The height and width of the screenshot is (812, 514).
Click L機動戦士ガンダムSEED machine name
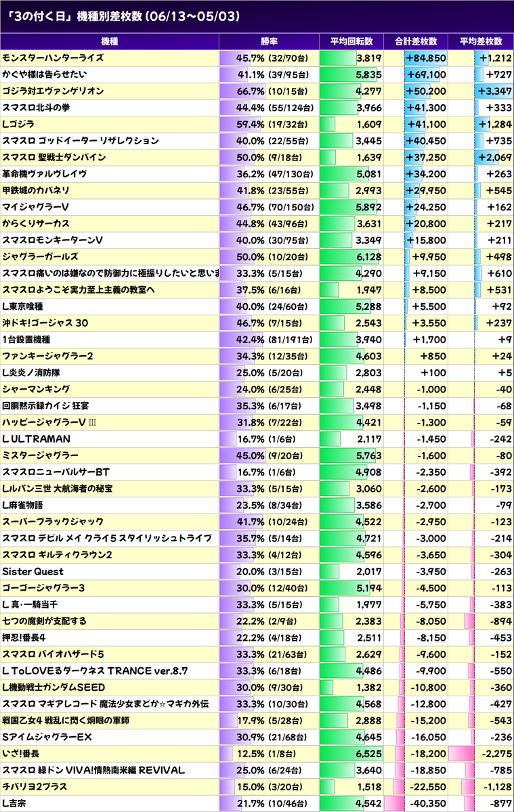[x=53, y=688]
